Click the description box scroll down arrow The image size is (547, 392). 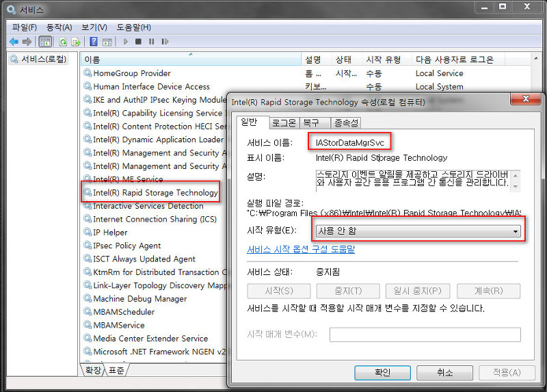coord(516,187)
